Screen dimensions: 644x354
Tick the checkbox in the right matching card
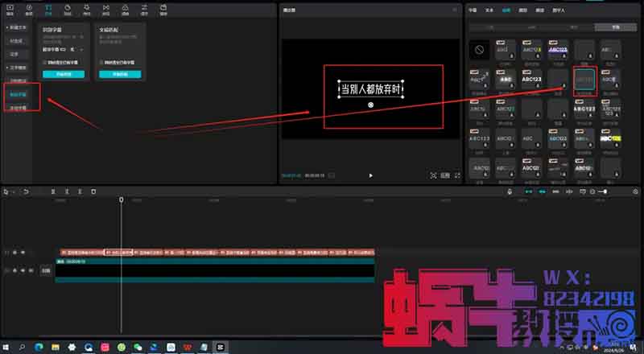(101, 61)
